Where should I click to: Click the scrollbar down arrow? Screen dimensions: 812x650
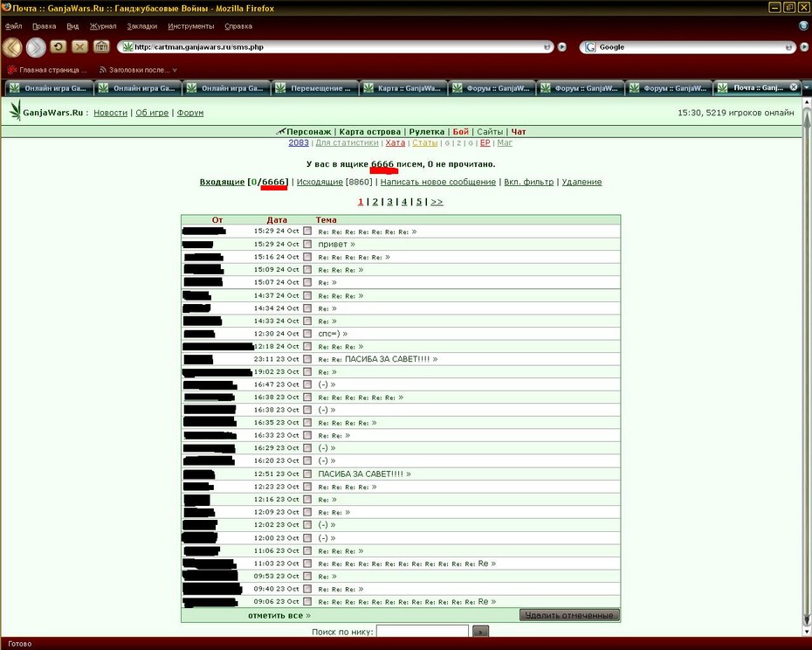tap(807, 631)
